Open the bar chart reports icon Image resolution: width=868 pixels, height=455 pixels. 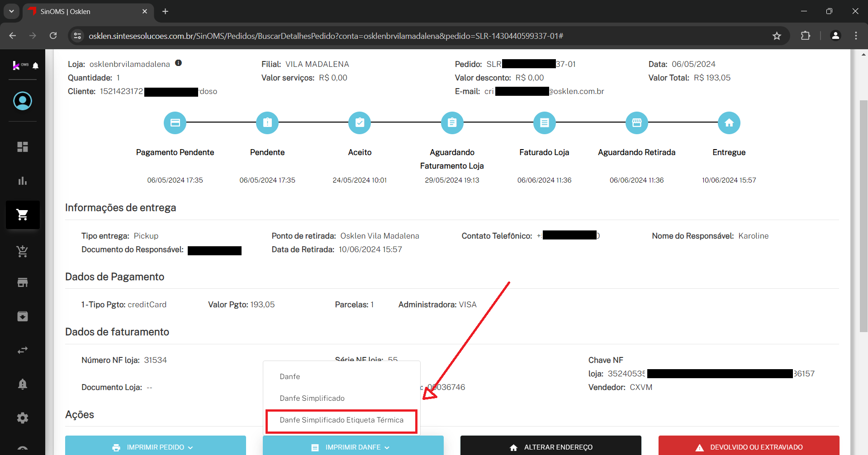[x=23, y=181]
